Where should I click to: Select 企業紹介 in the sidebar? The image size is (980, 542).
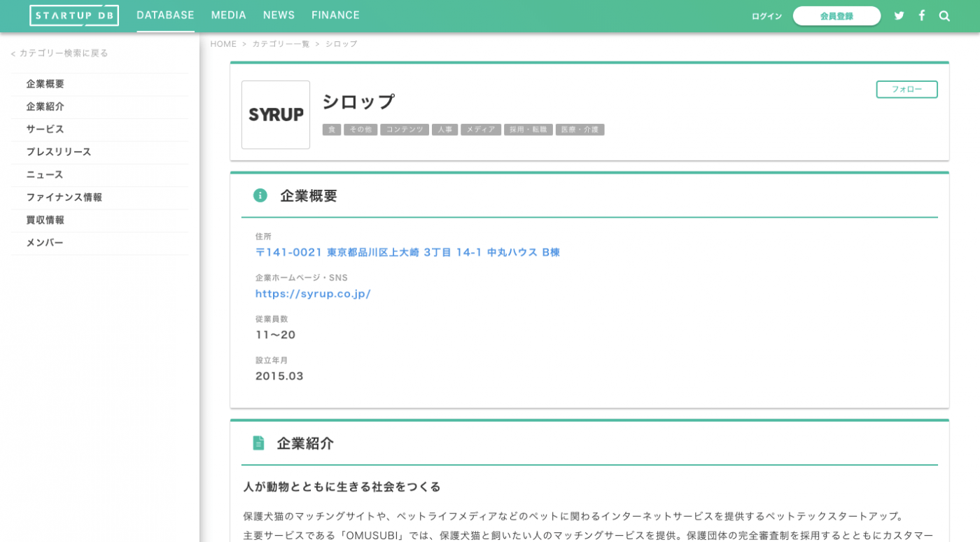coord(99,107)
